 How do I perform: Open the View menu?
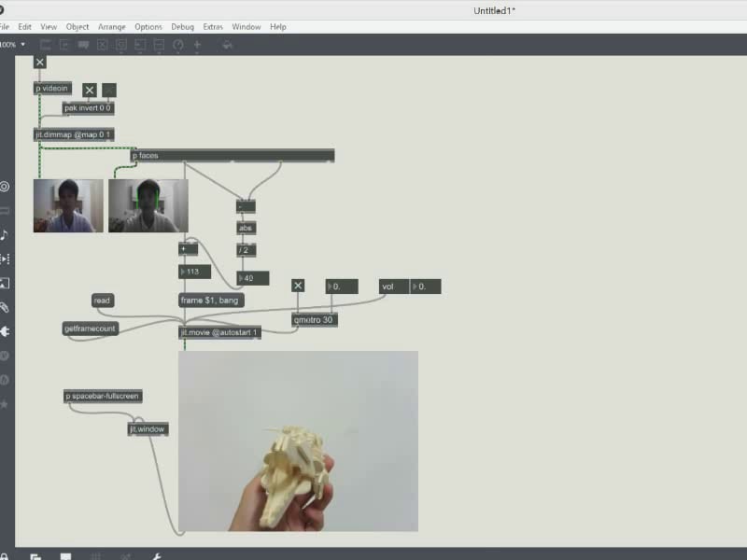[49, 27]
